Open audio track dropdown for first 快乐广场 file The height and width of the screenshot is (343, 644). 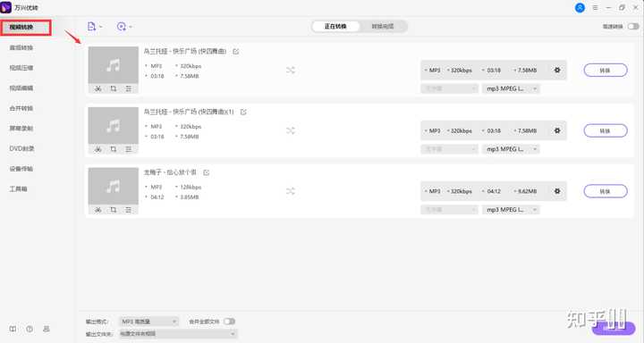pyautogui.click(x=511, y=88)
